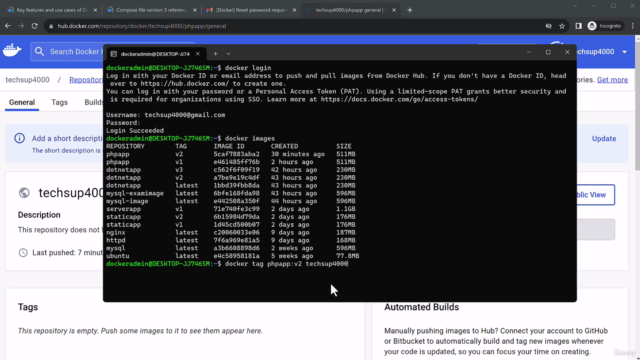This screenshot has width=640, height=360.
Task: Switch to the General tab
Action: pos(22,102)
